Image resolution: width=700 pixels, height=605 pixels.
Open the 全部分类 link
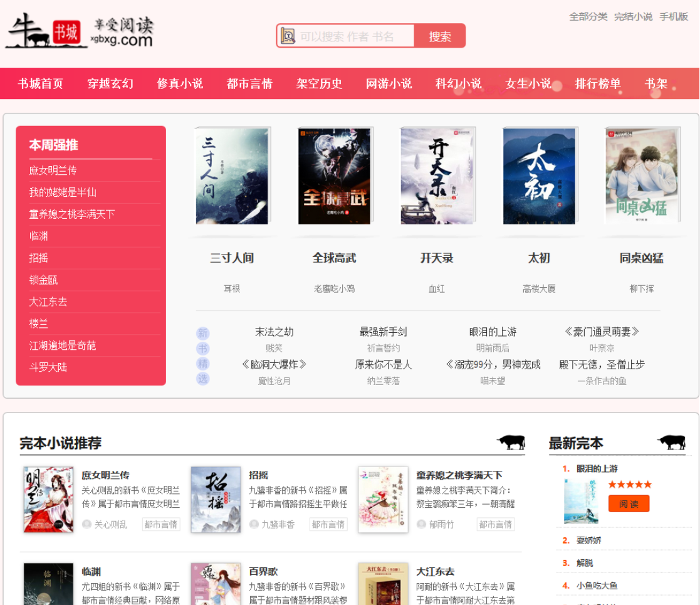tap(588, 17)
